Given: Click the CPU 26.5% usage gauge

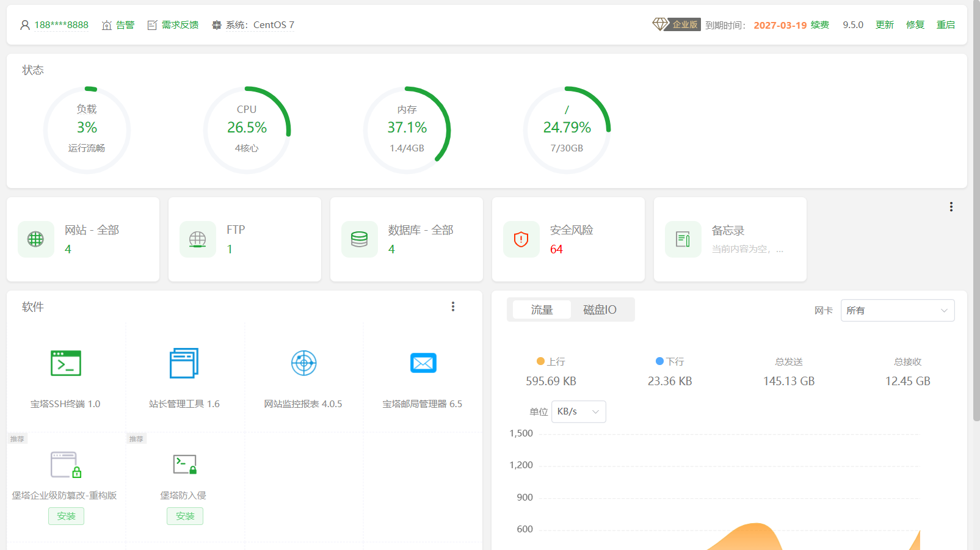Looking at the screenshot, I should (247, 129).
